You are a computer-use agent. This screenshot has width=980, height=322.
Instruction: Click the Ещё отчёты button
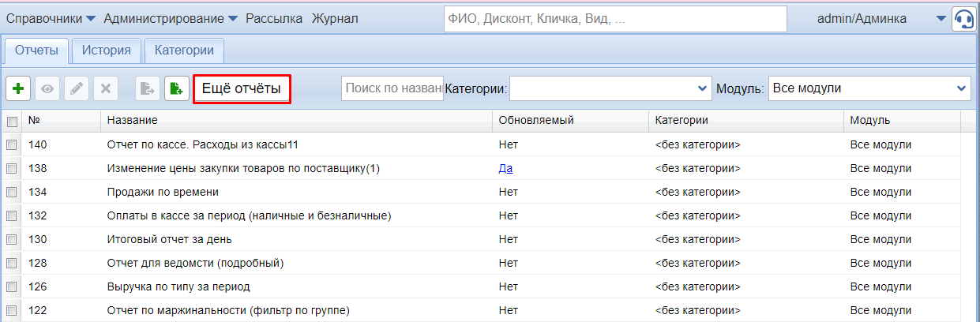point(242,89)
